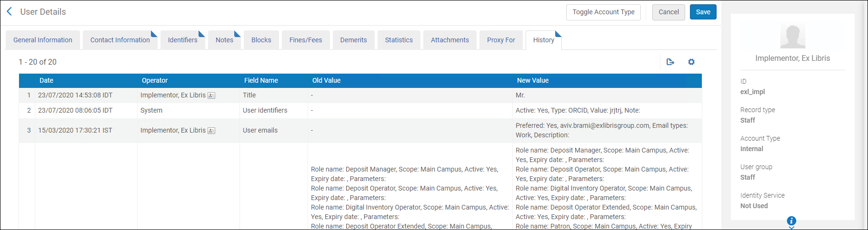This screenshot has height=230, width=868.
Task: Click the Old Value column header
Action: (x=326, y=80)
